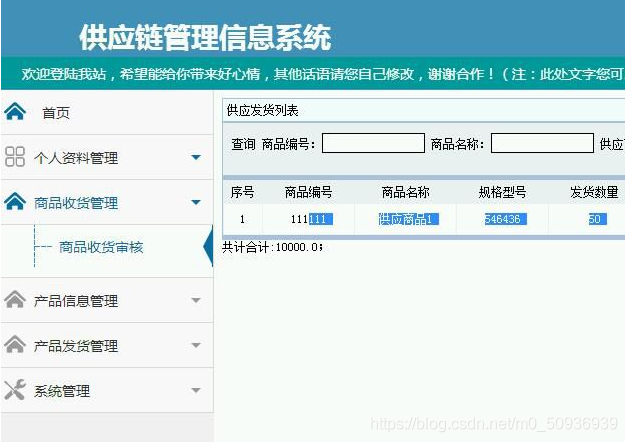Click the 发货数量 column header
The width and height of the screenshot is (627, 442).
[594, 192]
